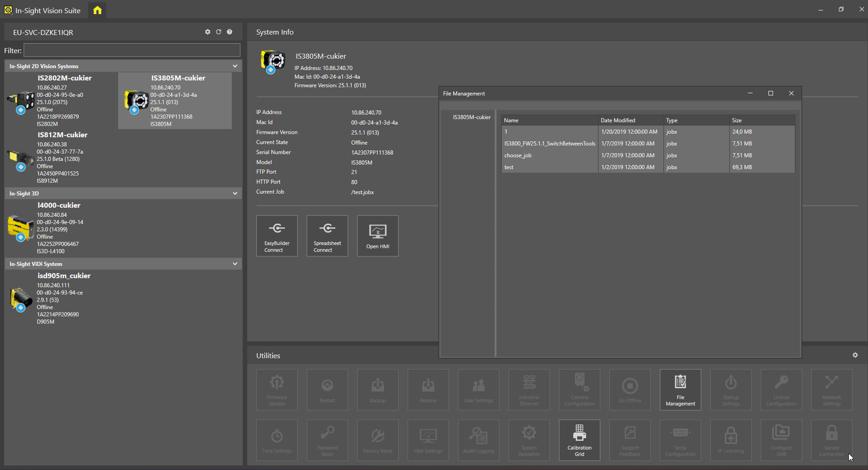Viewport: 868px width, 470px height.
Task: Open the User Settings utility
Action: (479, 390)
